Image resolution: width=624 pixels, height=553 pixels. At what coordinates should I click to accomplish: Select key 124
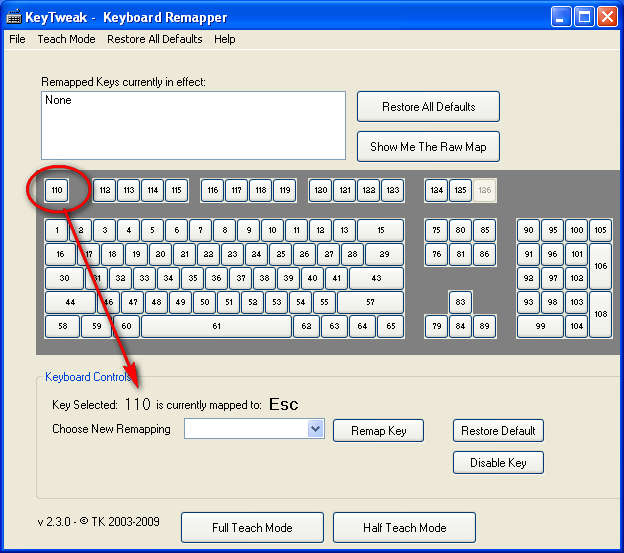[x=437, y=190]
